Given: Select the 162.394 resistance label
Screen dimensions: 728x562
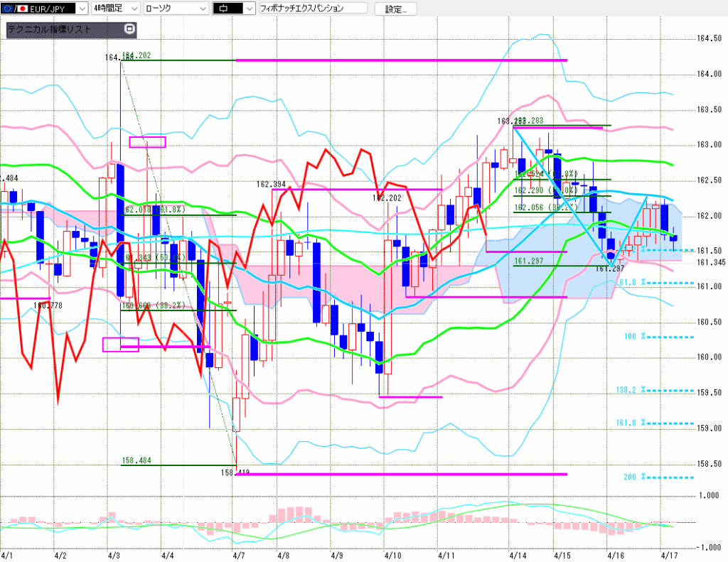Looking at the screenshot, I should coord(271,184).
